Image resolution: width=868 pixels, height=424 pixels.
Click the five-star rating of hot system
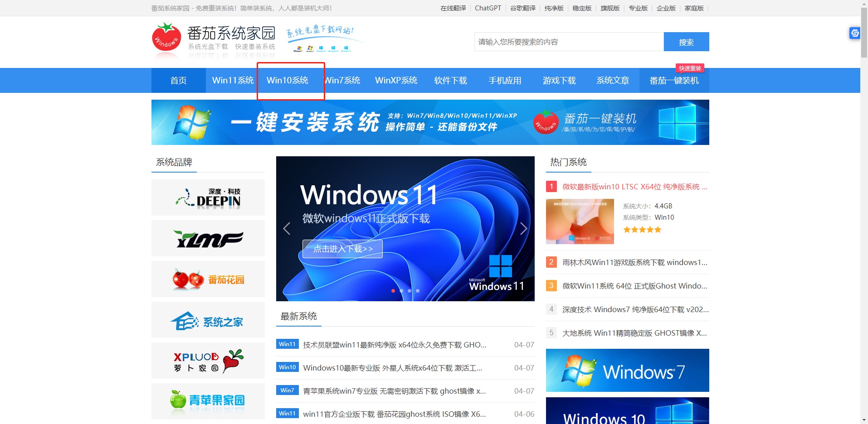[642, 230]
